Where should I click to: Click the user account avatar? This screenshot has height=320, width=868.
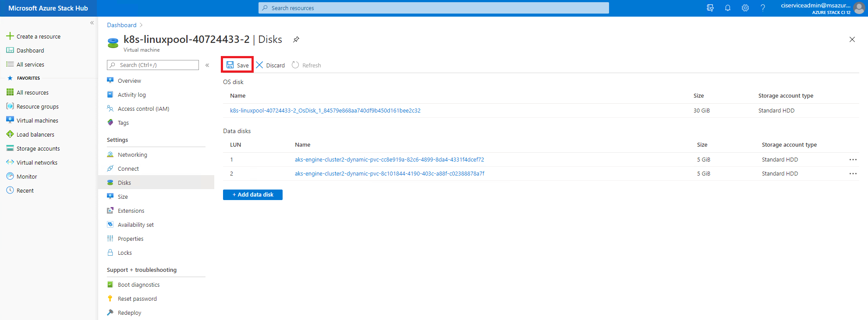859,8
